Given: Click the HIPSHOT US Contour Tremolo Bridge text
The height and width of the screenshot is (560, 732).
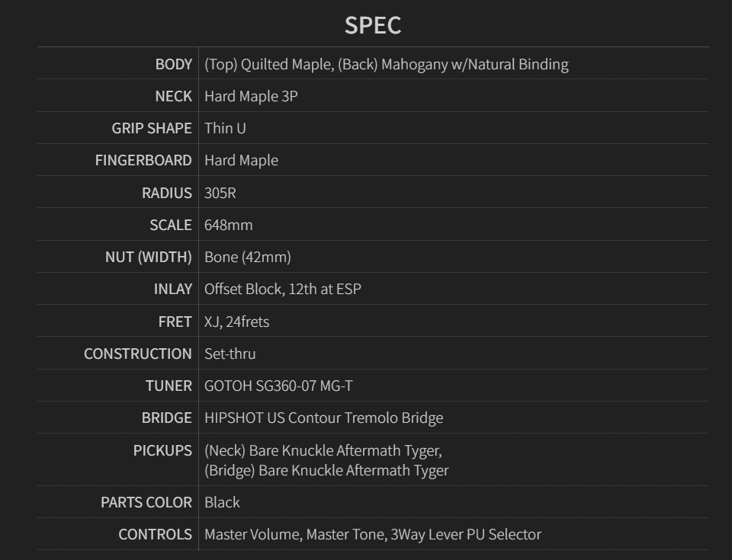Looking at the screenshot, I should [x=323, y=418].
